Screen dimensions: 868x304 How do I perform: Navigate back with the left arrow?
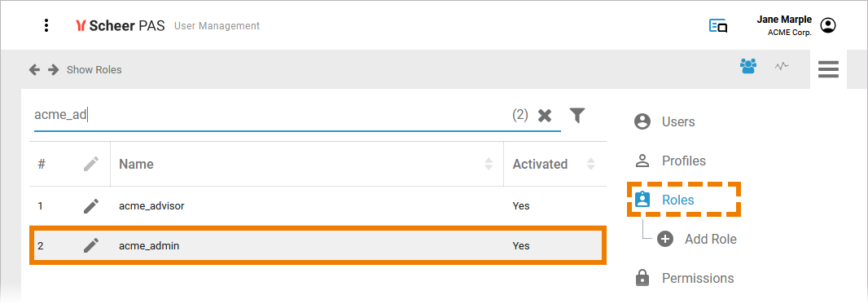tap(34, 70)
